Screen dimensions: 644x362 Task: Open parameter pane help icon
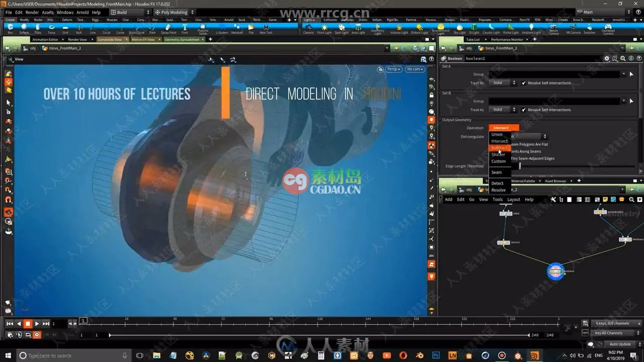(x=638, y=58)
